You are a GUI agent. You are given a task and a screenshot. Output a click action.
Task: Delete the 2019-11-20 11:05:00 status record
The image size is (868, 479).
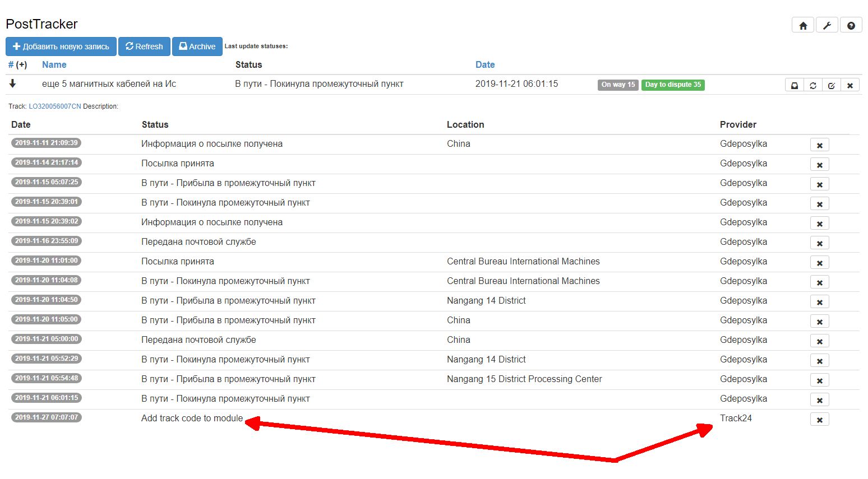(x=819, y=322)
